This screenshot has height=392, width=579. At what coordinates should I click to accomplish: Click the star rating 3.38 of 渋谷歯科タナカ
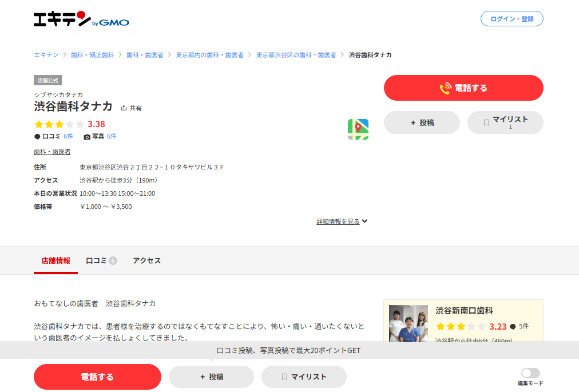click(x=69, y=124)
